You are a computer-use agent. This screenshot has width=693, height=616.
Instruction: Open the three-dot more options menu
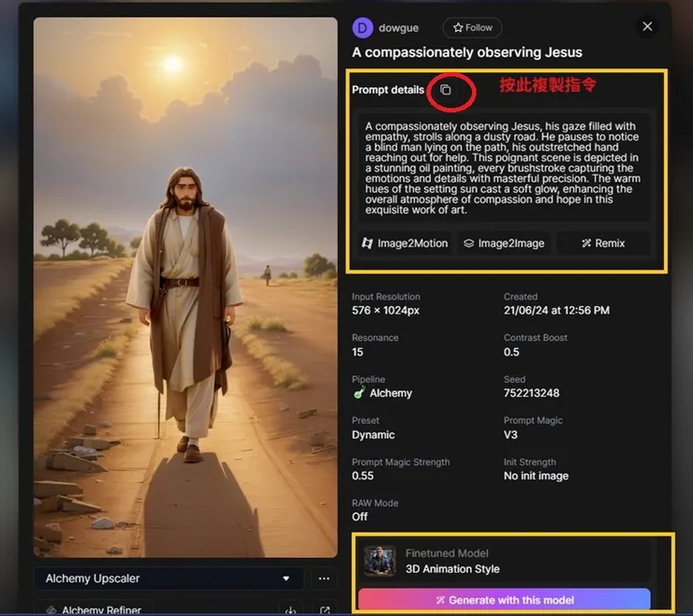323,579
